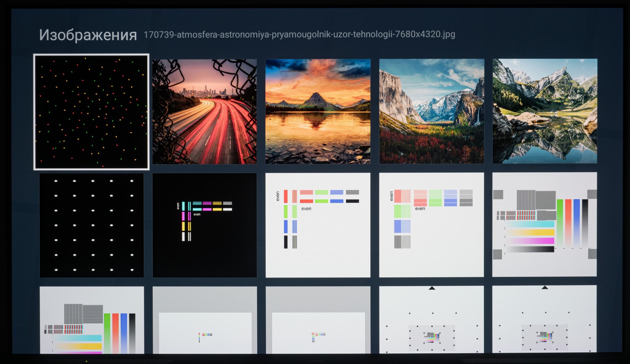The width and height of the screenshot is (630, 364).
Task: Open gray thumbnail with the thin-line color pattern
Action: [205, 320]
